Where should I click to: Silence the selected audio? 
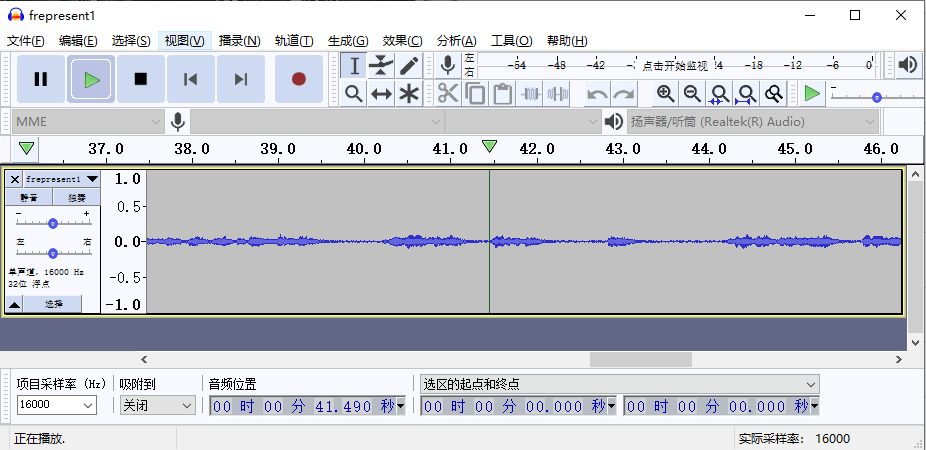tap(557, 93)
